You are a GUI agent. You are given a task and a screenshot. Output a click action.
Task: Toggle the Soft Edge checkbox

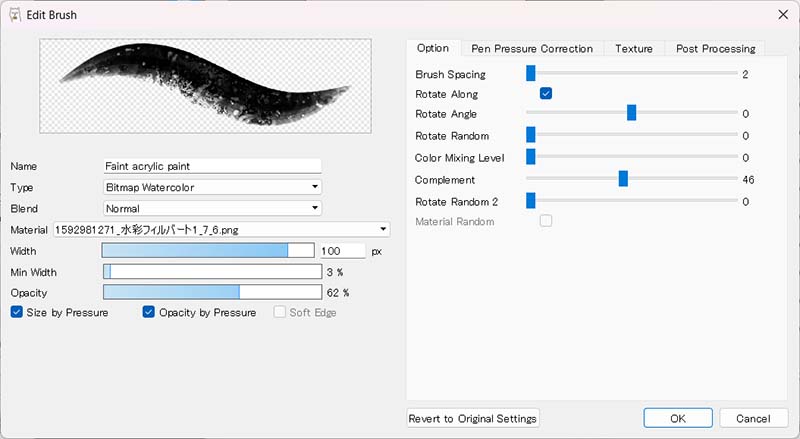(x=280, y=312)
